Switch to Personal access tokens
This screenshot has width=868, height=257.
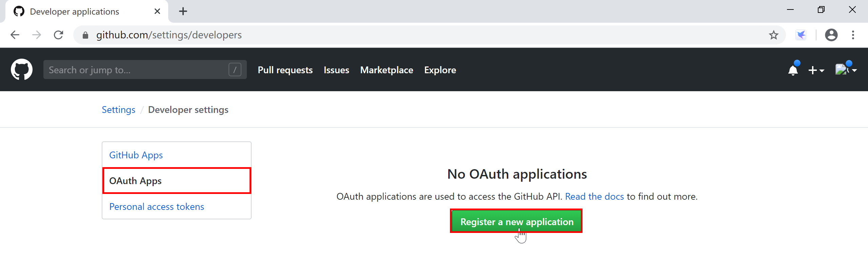coord(156,206)
